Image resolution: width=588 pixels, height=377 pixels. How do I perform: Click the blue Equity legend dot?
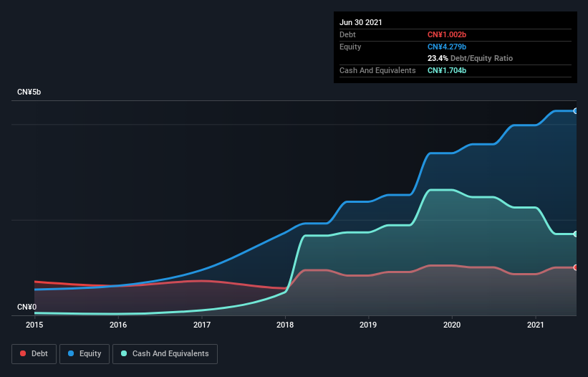(x=71, y=353)
